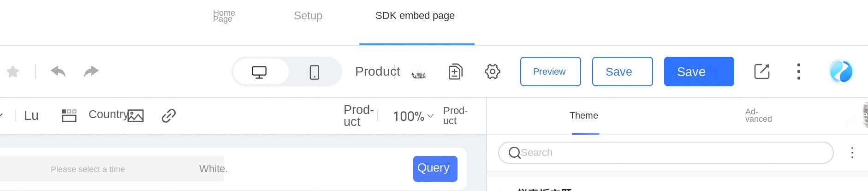Open the add page document icon
Viewport: 868px width, 191px height.
click(455, 72)
